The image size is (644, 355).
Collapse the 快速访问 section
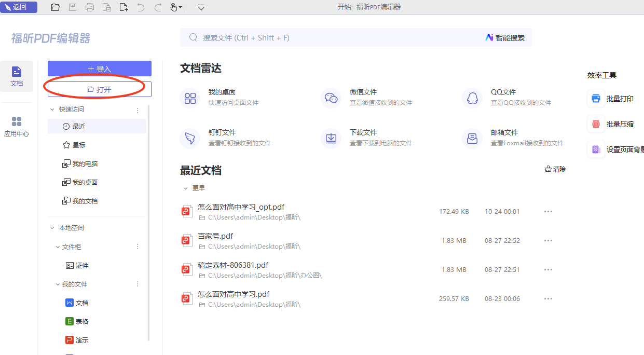click(52, 110)
